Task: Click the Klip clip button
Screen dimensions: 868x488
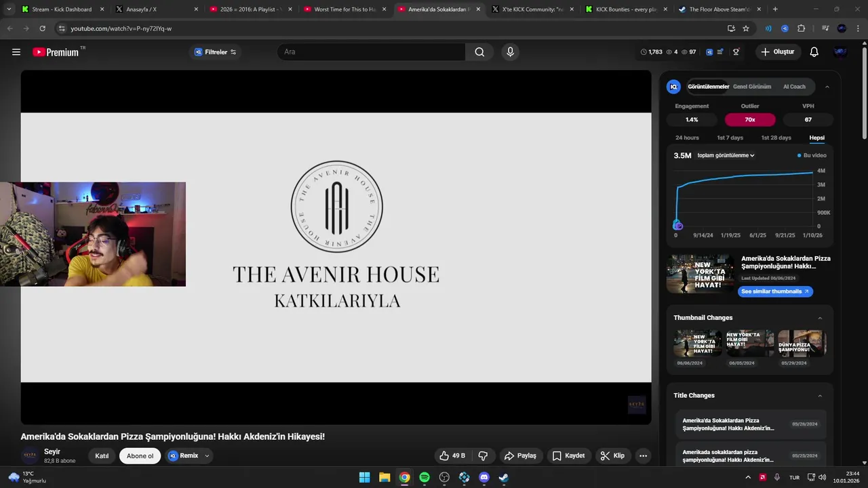Action: [612, 455]
